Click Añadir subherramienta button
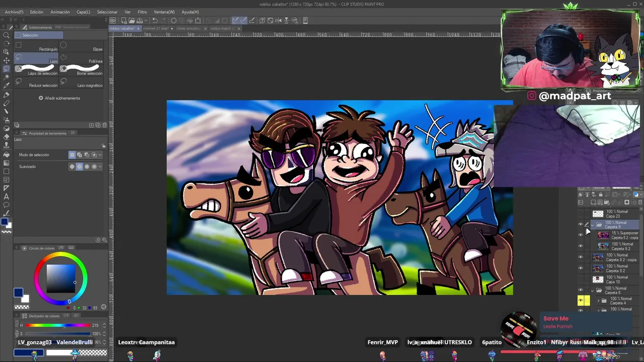Image resolution: width=644 pixels, height=362 pixels. [59, 98]
